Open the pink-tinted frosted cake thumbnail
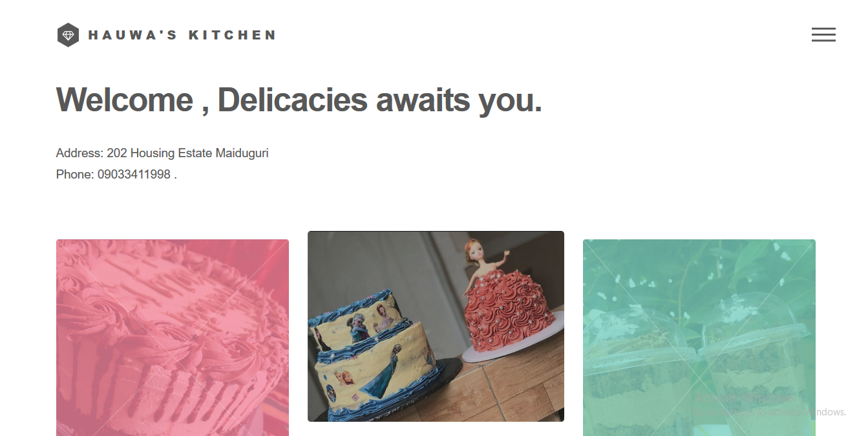Viewport: 868px width, 436px height. coord(173,338)
